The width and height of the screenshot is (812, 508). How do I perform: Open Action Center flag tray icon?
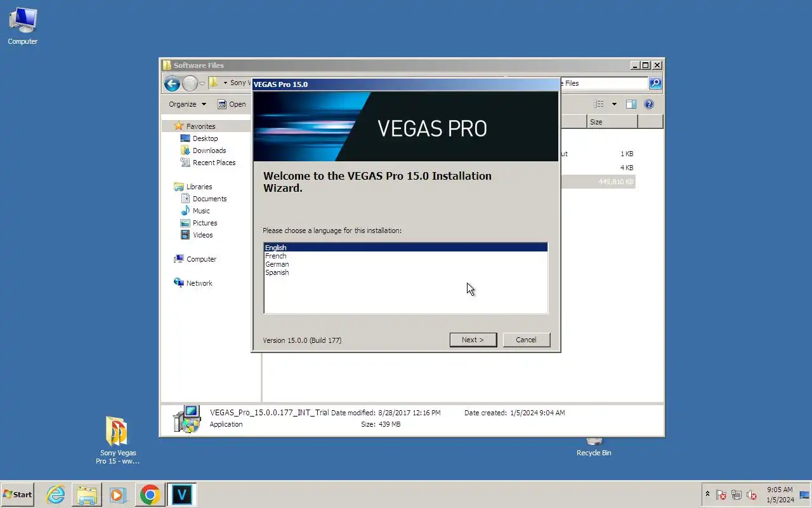pyautogui.click(x=721, y=495)
